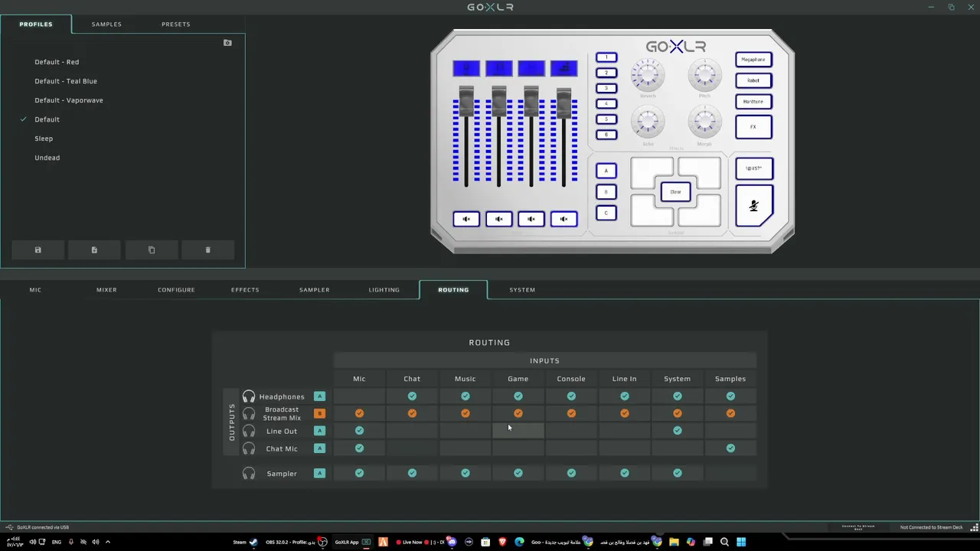
Task: Open the profiles folder settings icon
Action: click(227, 43)
